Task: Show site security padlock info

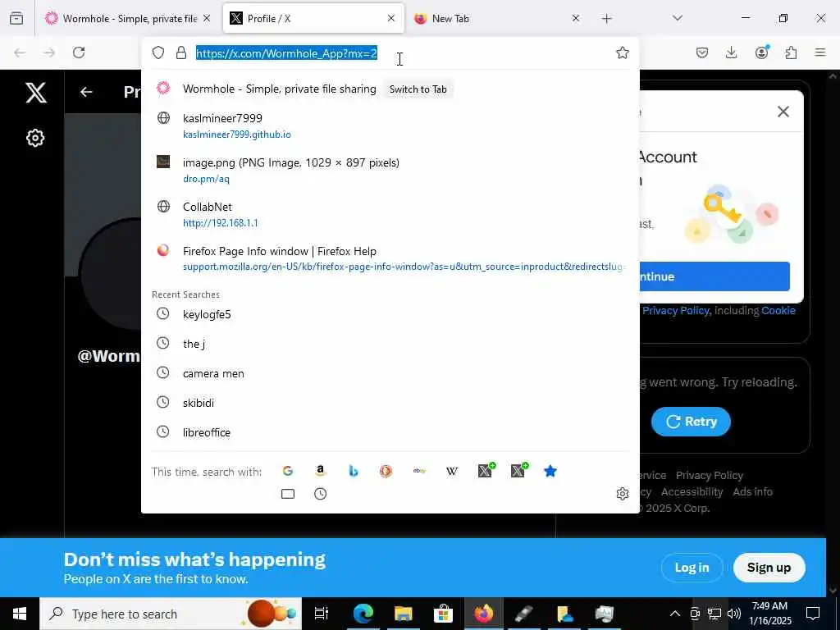Action: pyautogui.click(x=181, y=52)
